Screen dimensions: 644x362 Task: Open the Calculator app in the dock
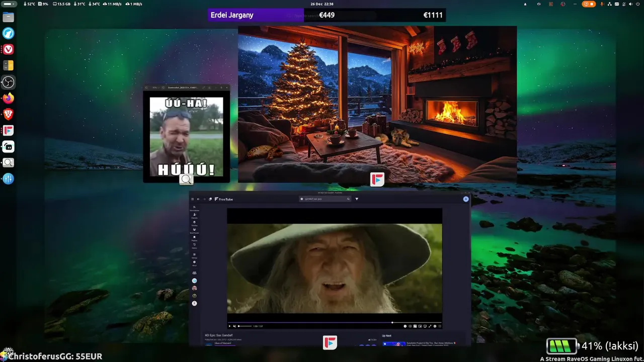[8, 65]
